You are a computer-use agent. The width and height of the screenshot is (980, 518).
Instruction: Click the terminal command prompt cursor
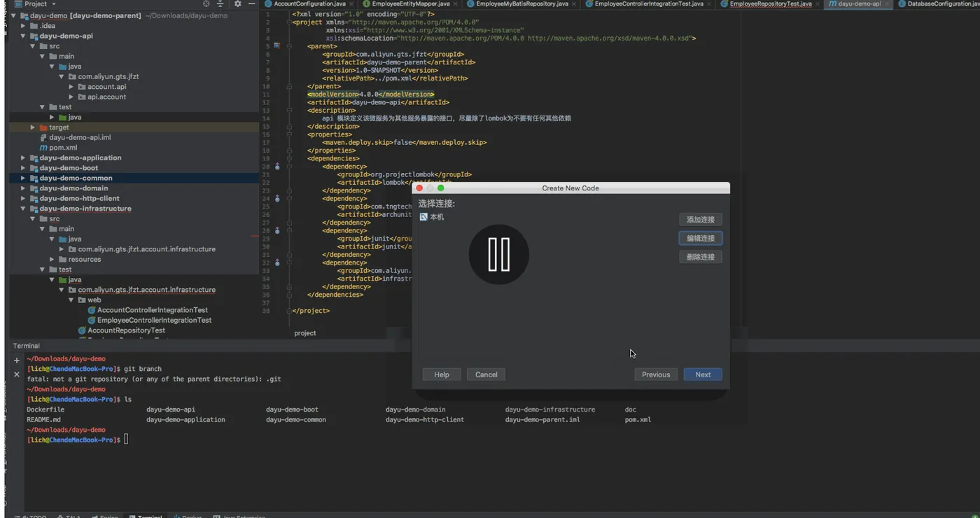pyautogui.click(x=126, y=440)
